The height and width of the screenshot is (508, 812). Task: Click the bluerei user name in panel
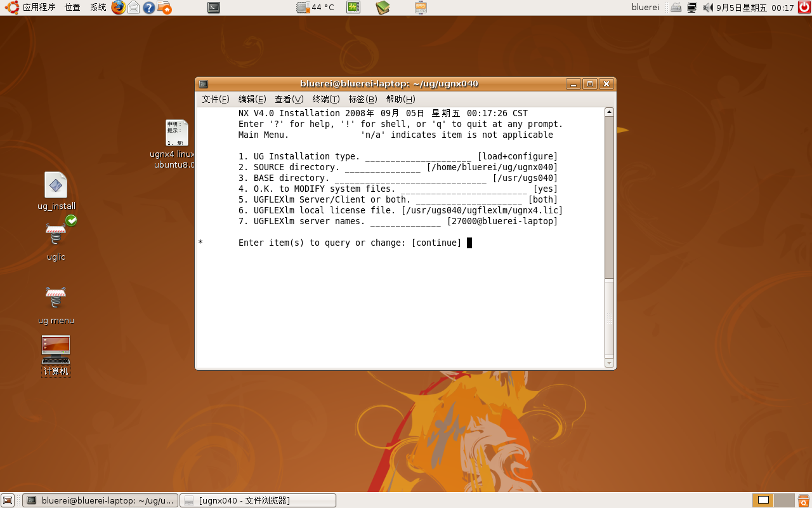pyautogui.click(x=645, y=8)
